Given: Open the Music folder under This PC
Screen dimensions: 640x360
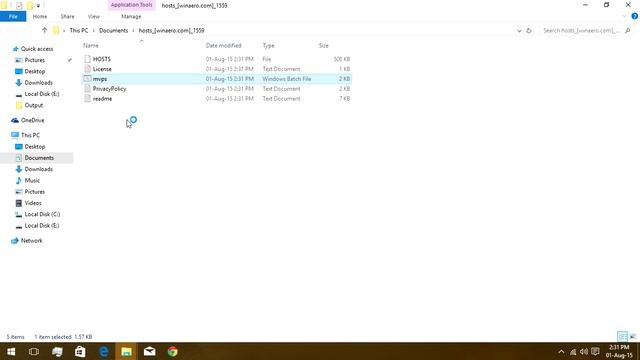Looking at the screenshot, I should 32,180.
